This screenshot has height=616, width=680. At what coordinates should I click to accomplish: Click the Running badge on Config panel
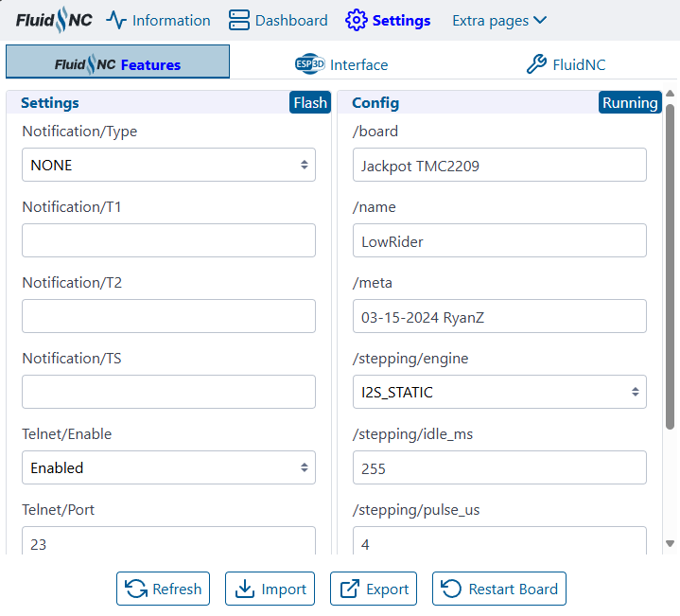(x=630, y=102)
